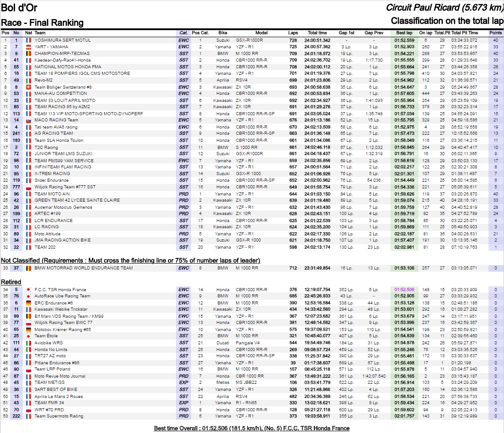Image resolution: width=504 pixels, height=433 pixels.
Task: Select 'TEAM 113 VIP MOTO-SPORTING MOTO-DYNOPERF'
Action: (x=89, y=114)
